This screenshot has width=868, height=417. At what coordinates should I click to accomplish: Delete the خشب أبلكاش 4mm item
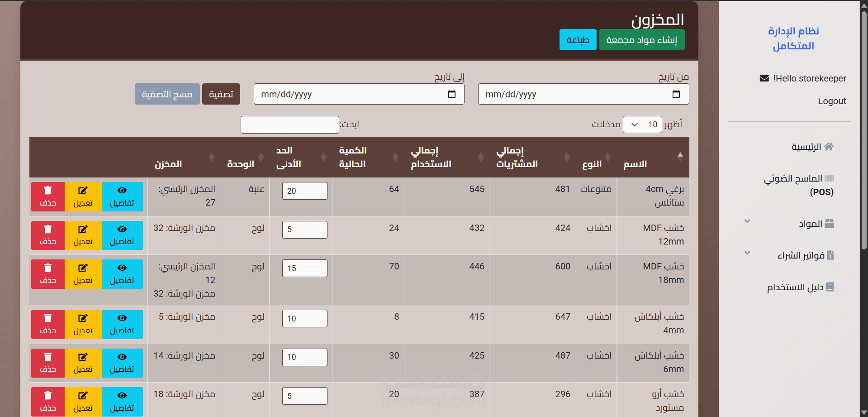coord(48,324)
